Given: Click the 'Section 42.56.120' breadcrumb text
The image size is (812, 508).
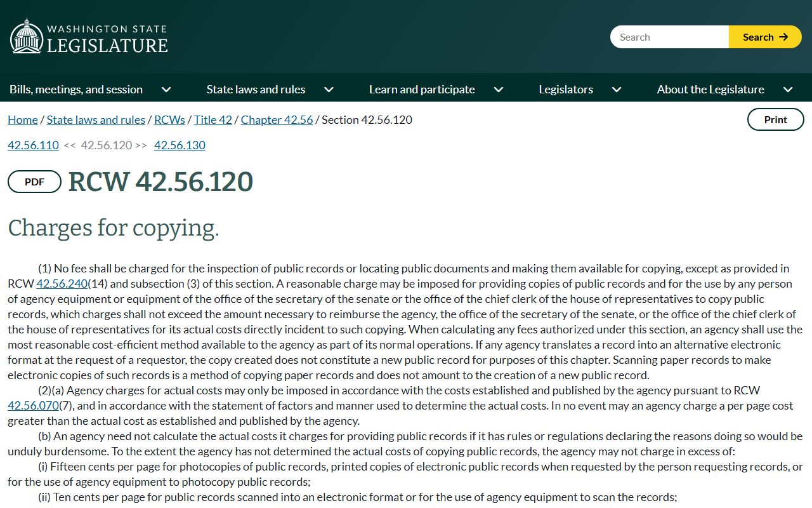Looking at the screenshot, I should coord(367,119).
